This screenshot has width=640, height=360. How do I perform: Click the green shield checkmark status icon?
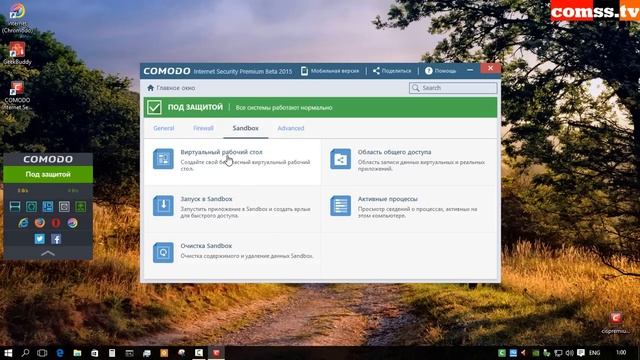click(x=154, y=107)
